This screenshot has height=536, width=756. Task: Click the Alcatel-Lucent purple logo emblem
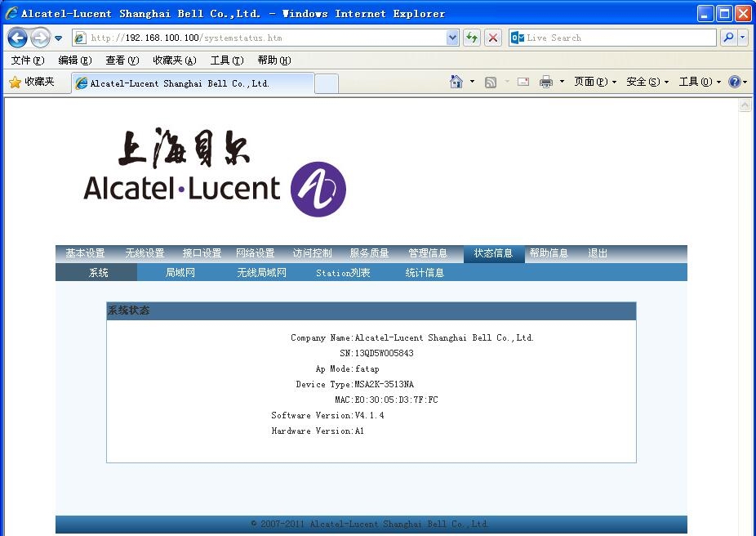[x=318, y=189]
